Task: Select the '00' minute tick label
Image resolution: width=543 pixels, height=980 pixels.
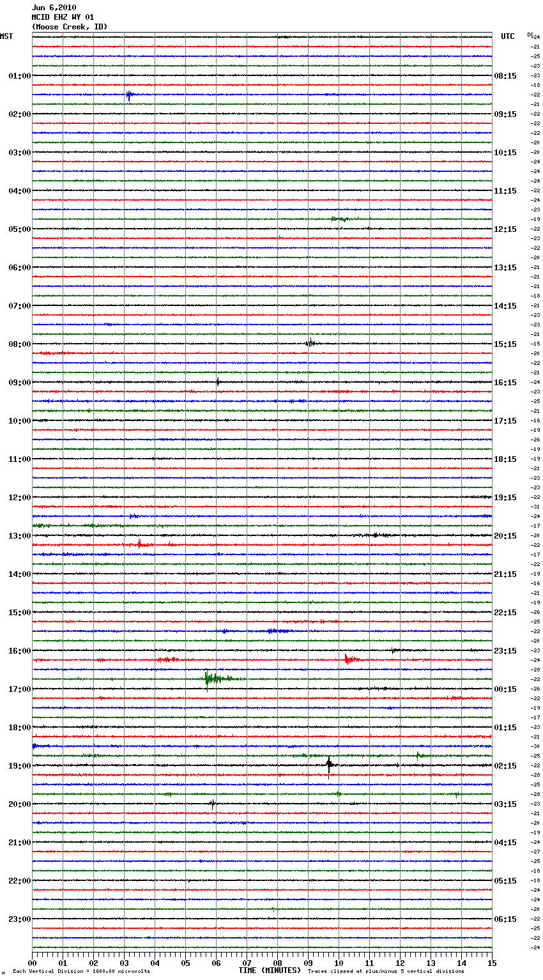Action: 33,963
